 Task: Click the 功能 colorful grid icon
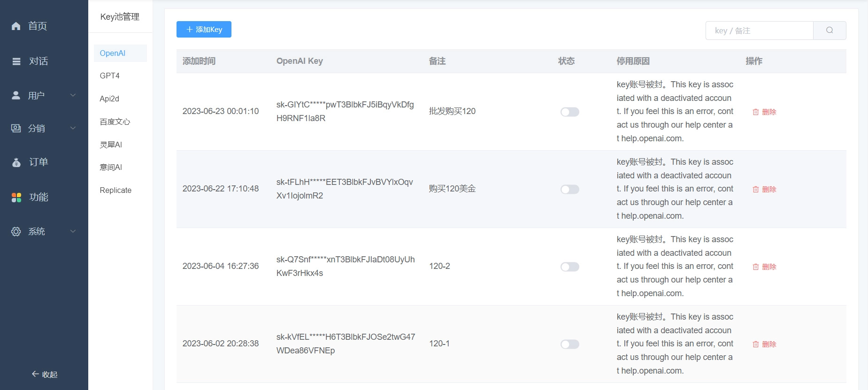(16, 198)
